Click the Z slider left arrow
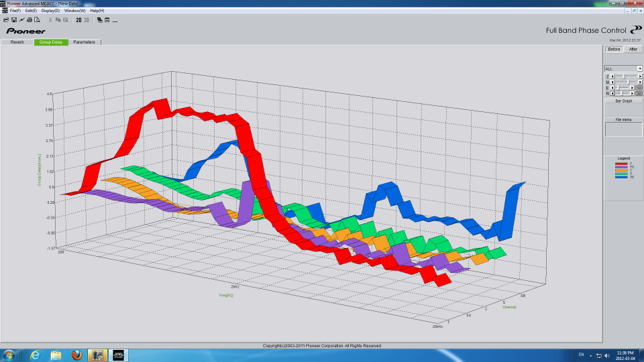644x362 pixels. [x=612, y=76]
